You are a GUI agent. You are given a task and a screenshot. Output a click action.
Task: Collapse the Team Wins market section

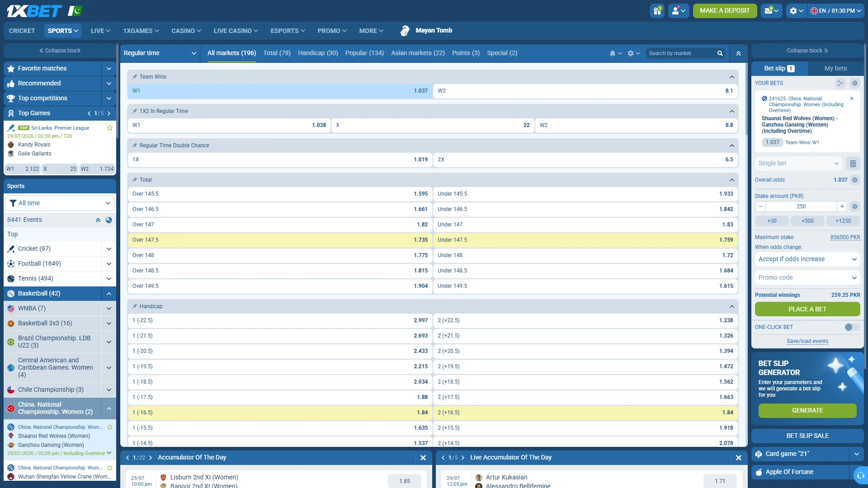tap(731, 77)
